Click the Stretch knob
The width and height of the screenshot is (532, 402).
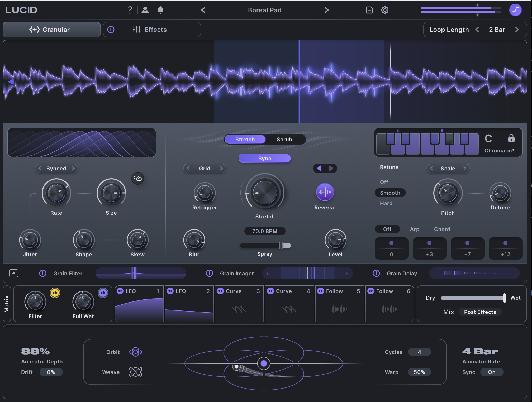[265, 193]
